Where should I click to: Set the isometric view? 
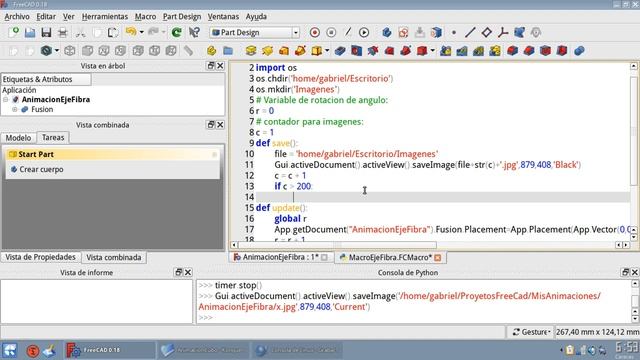click(x=70, y=51)
